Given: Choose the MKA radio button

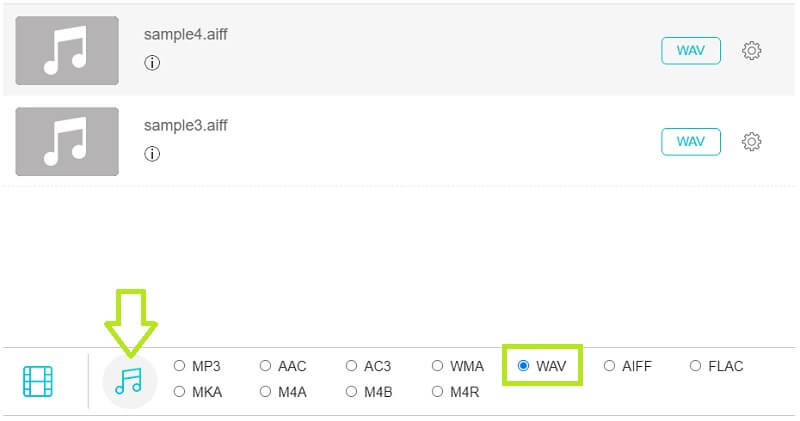Looking at the screenshot, I should pos(180,392).
